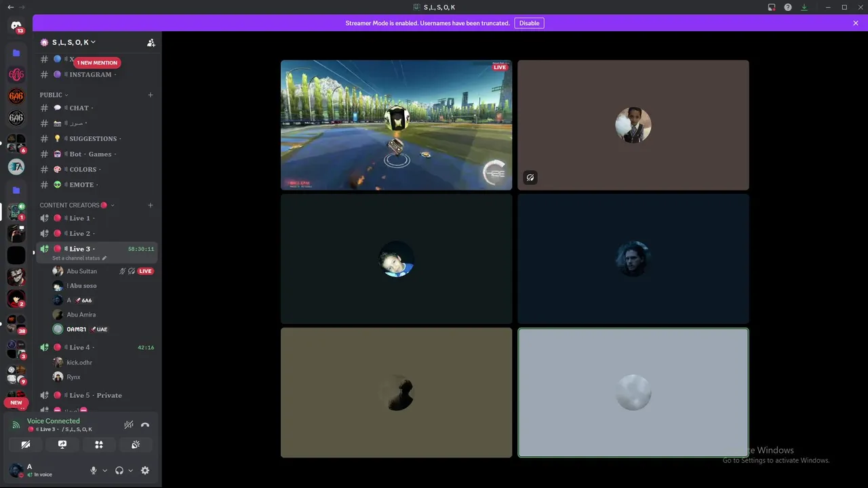This screenshot has height=488, width=868.
Task: Click the Voice Connected status text
Action: [x=54, y=421]
